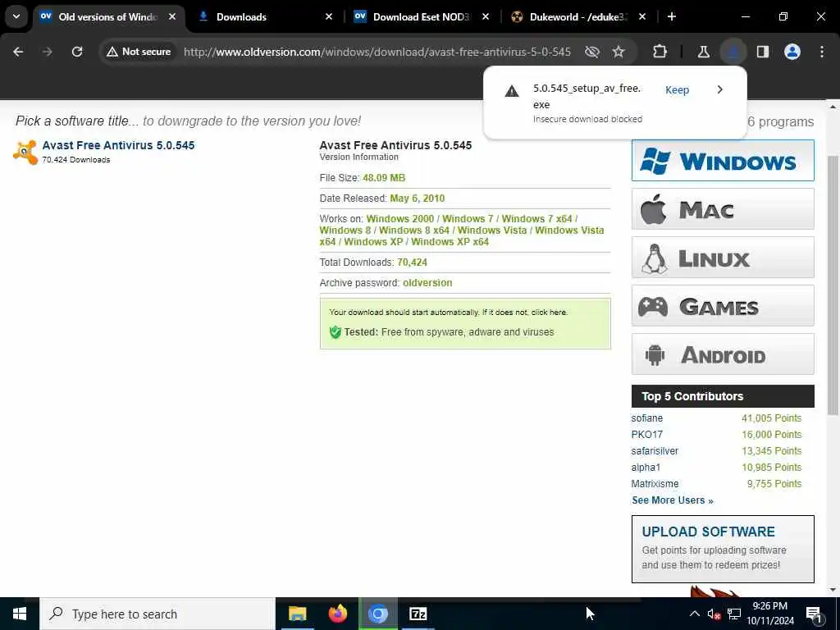Close the Dukeworld tab
The height and width of the screenshot is (630, 840).
642,16
